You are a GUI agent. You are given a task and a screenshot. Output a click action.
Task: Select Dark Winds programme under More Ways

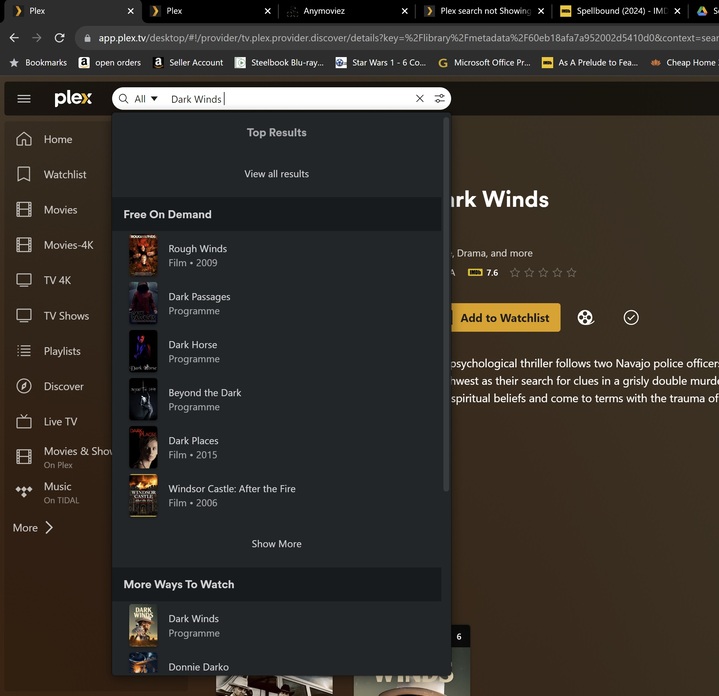(x=277, y=626)
